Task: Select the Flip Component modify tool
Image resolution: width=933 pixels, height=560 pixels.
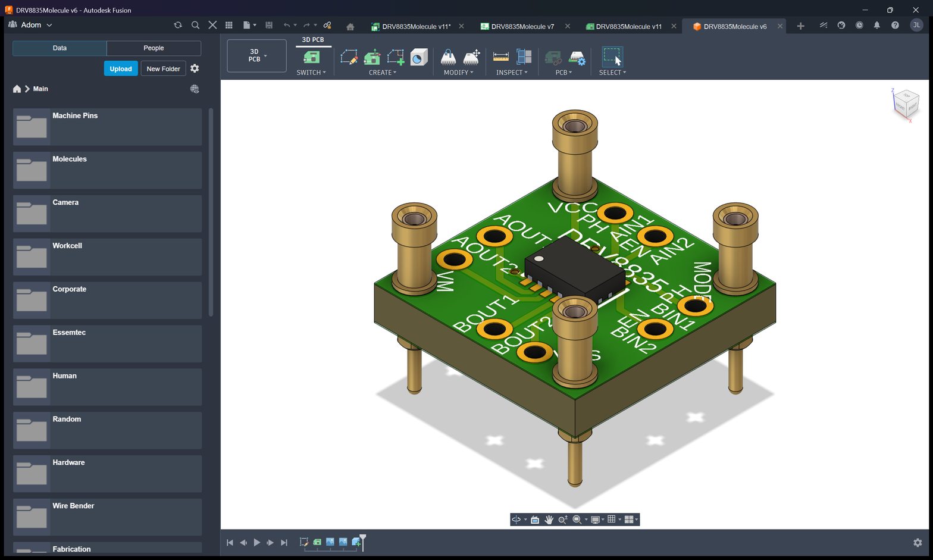Action: pos(448,57)
